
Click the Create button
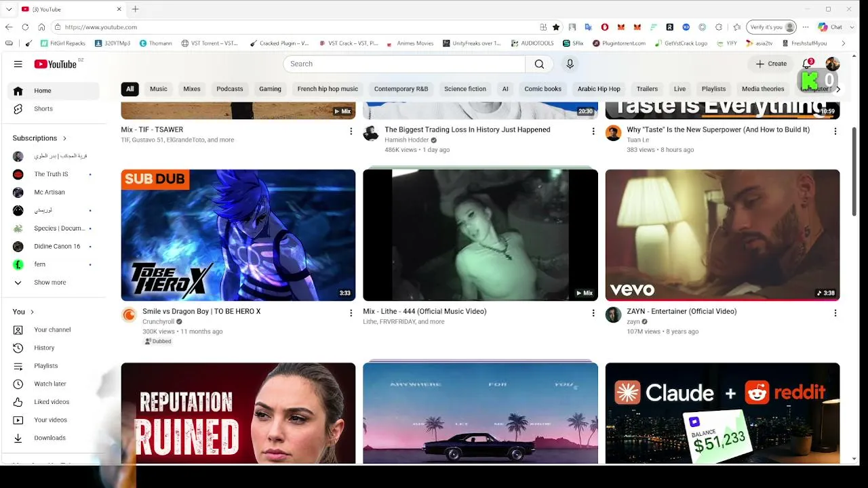coord(772,64)
